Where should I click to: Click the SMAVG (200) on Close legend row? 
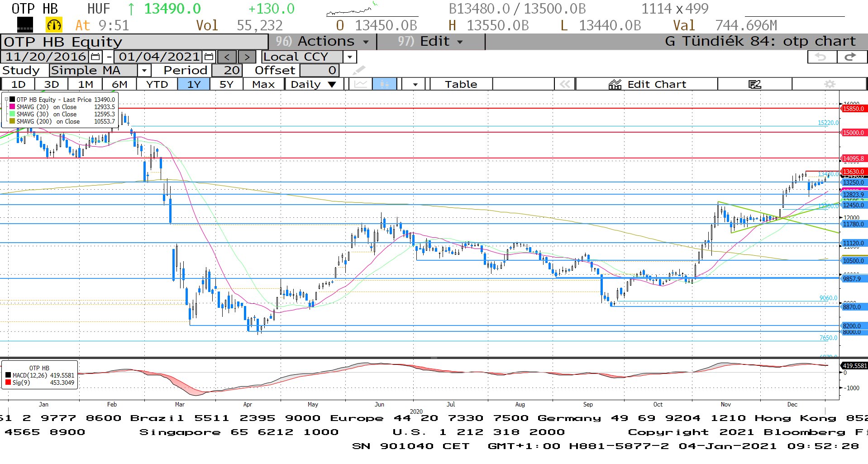coord(62,121)
